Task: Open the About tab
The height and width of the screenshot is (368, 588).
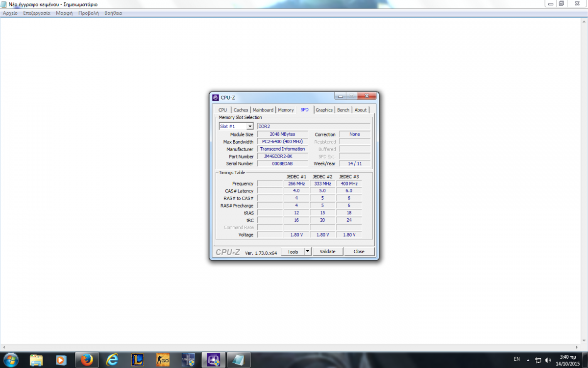Action: (361, 110)
